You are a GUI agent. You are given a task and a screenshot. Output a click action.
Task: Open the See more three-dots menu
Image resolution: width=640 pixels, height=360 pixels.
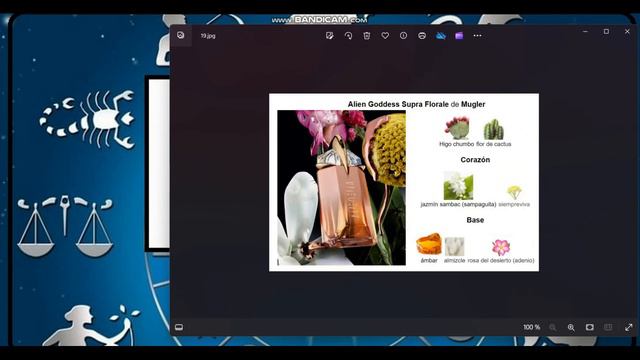(478, 36)
